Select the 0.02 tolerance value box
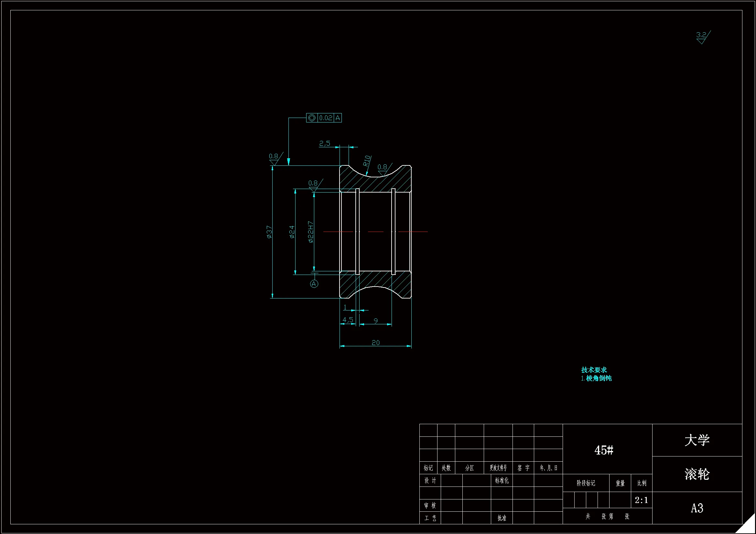756x534 pixels. [326, 118]
